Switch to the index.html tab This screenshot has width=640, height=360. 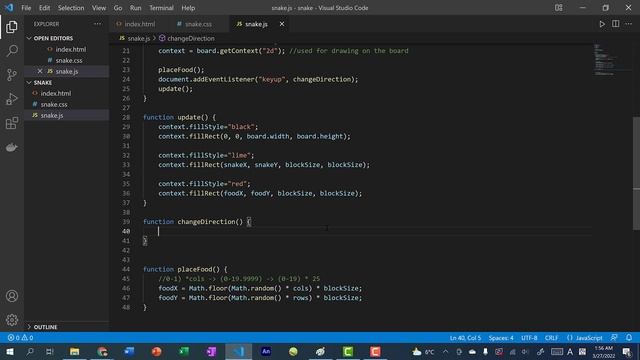pyautogui.click(x=140, y=24)
